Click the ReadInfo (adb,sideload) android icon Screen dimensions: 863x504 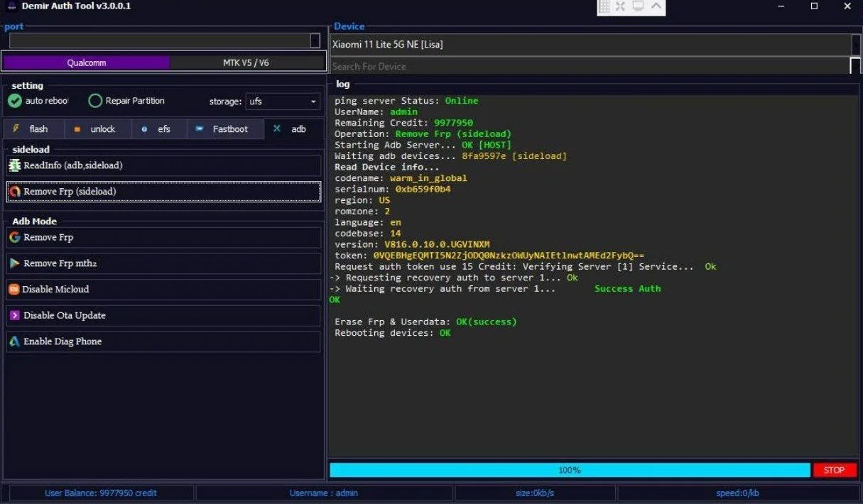coord(15,165)
